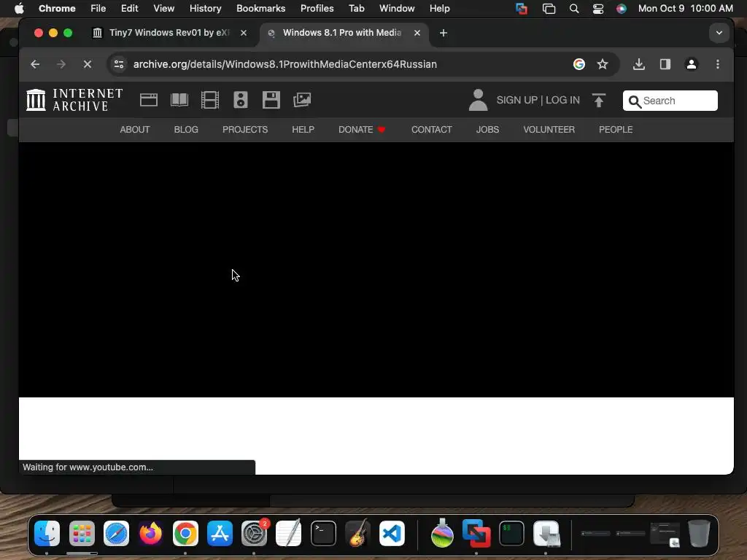Open the PROJECTS link

click(245, 130)
